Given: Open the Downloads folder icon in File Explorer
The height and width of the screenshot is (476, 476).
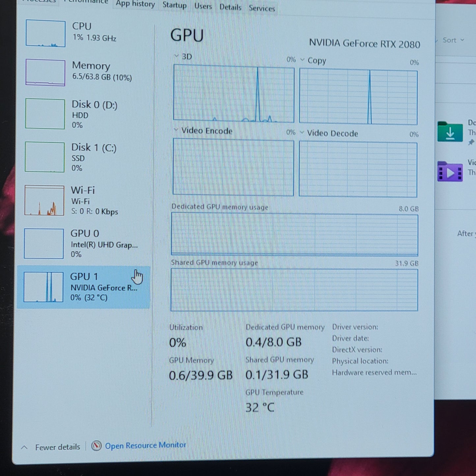Looking at the screenshot, I should (450, 132).
